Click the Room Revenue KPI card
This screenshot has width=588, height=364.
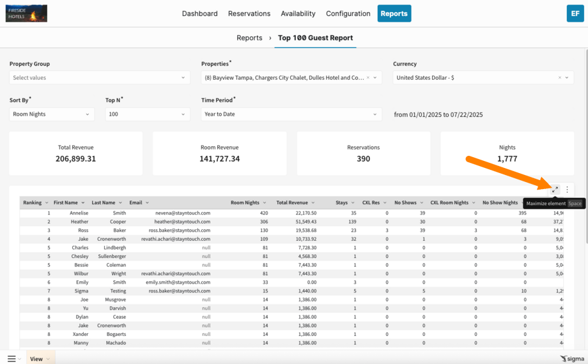pos(219,153)
